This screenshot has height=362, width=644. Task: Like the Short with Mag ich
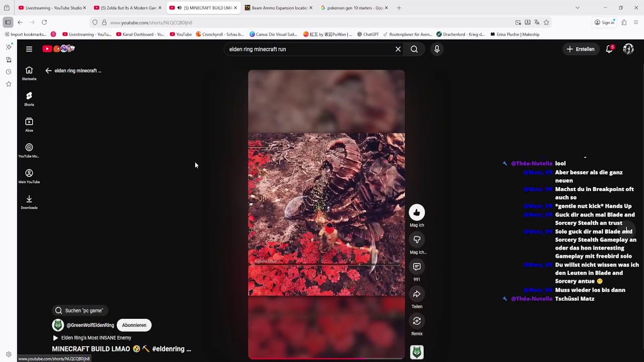pyautogui.click(x=417, y=213)
